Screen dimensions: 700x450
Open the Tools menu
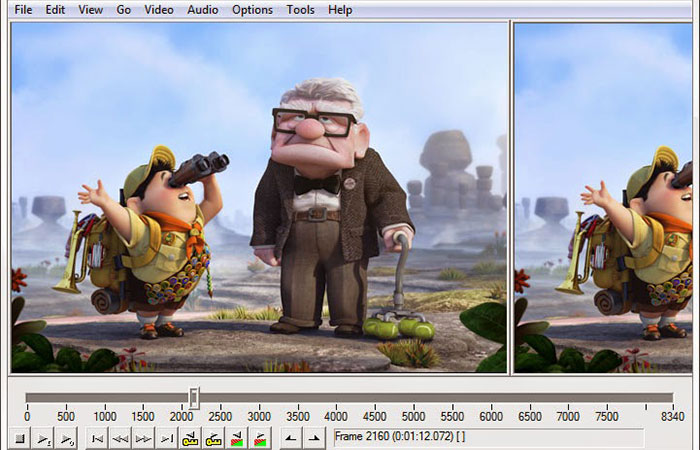(x=300, y=9)
